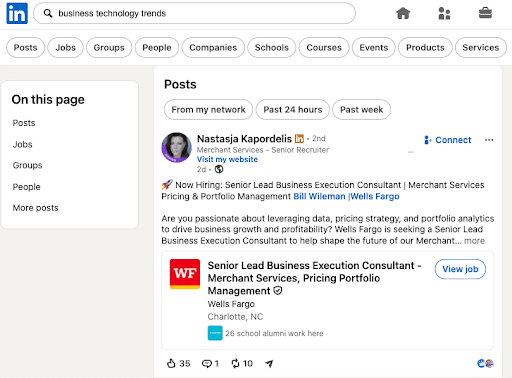The image size is (512, 378).
Task: Open Nastasja Kapordelis name link
Action: (x=244, y=138)
